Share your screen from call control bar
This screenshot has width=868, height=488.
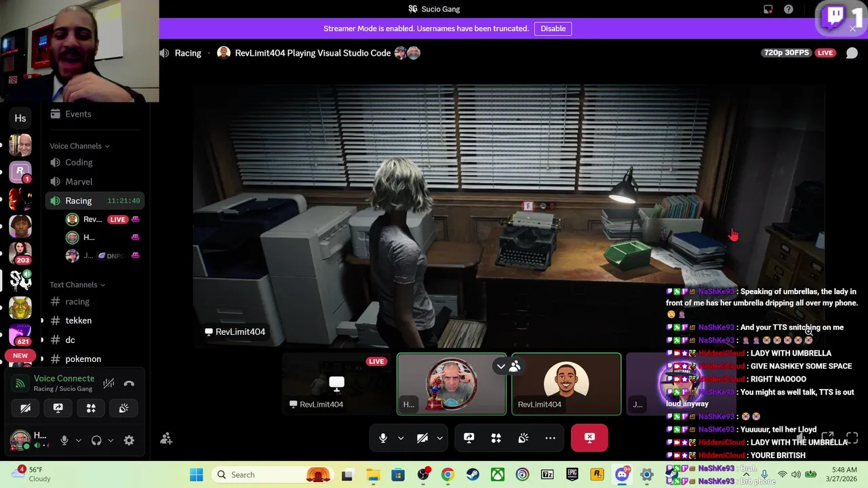[469, 438]
